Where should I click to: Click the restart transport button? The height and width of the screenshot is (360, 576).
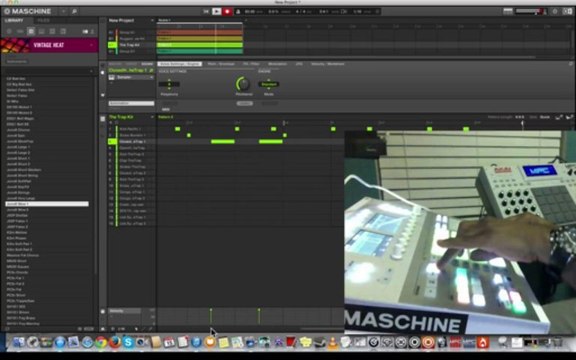(206, 11)
